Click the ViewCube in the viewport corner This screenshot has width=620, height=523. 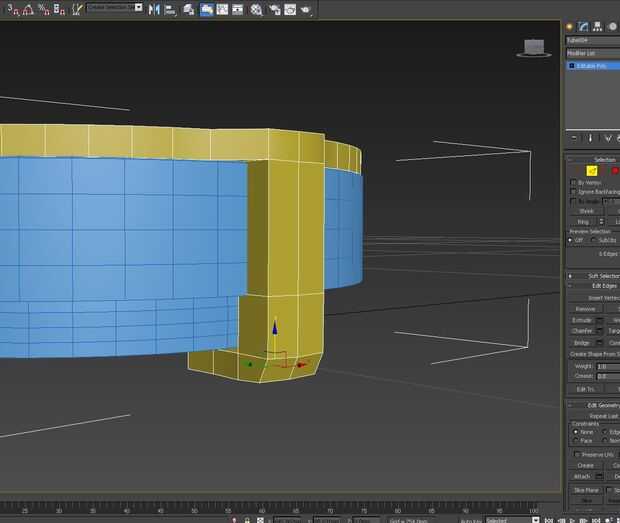click(536, 47)
